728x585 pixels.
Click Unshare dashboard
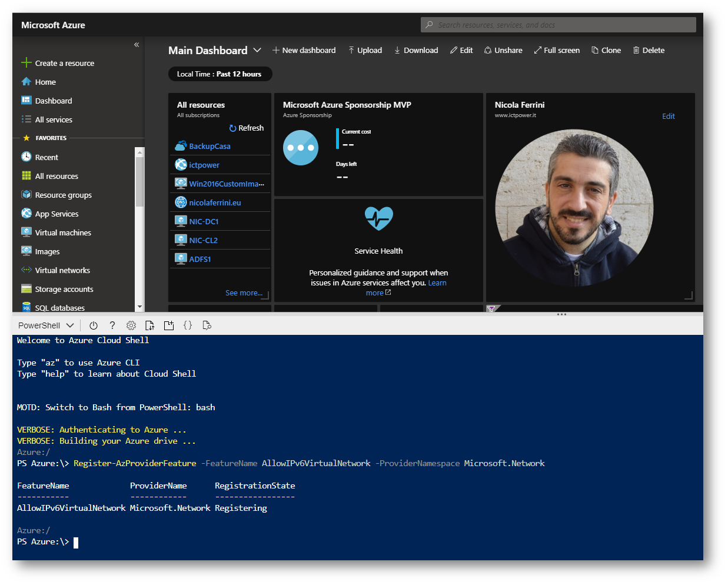pos(503,51)
